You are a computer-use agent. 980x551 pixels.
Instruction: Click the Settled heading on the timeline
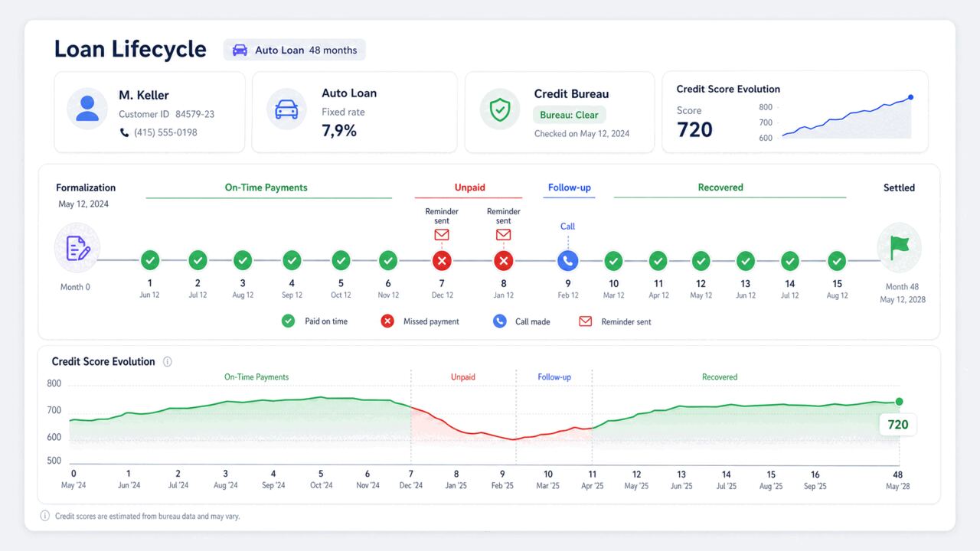pos(899,187)
